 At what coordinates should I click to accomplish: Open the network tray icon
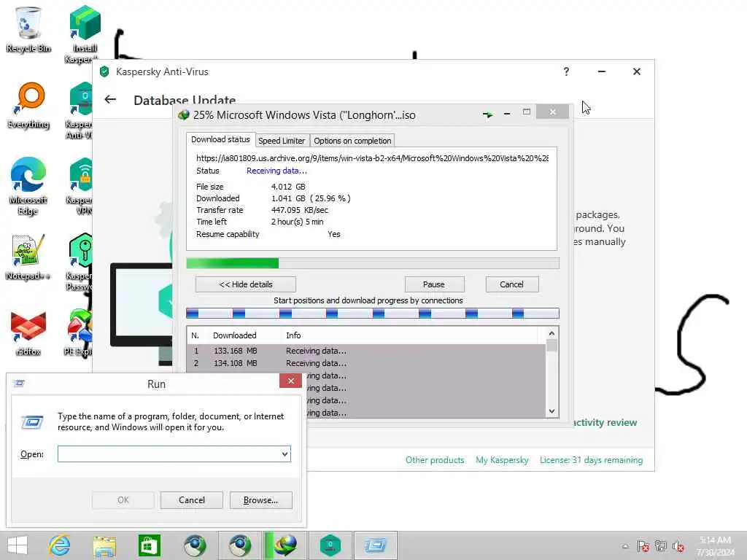tap(660, 545)
